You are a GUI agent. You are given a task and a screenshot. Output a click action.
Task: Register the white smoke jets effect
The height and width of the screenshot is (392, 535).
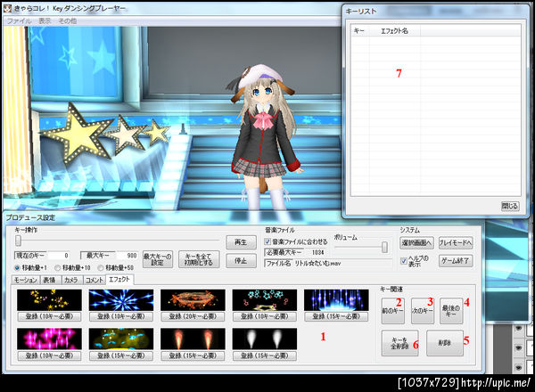pos(265,355)
